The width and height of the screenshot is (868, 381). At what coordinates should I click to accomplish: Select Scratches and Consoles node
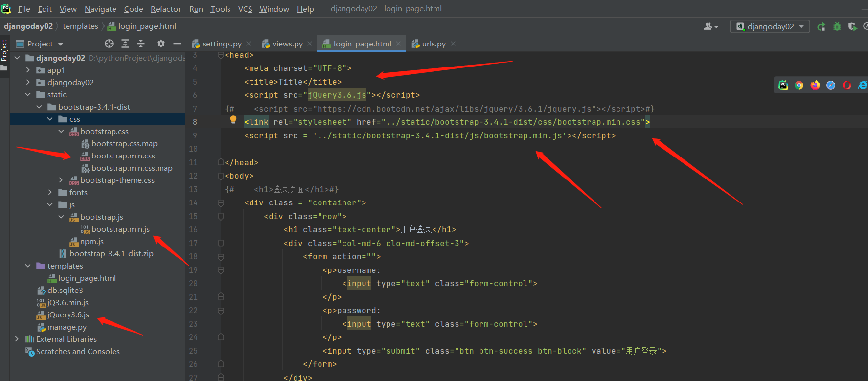coord(78,351)
